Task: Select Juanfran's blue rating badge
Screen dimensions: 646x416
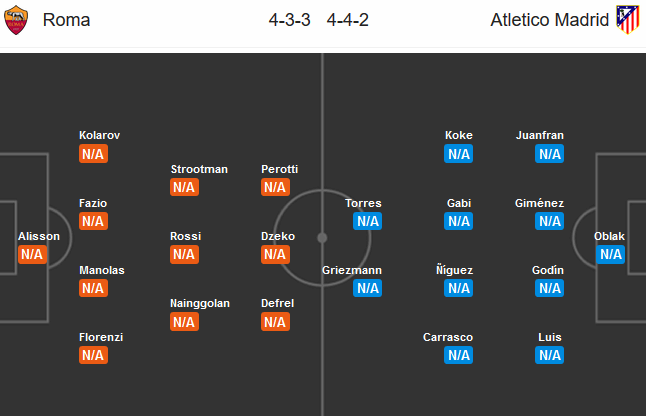Action: [x=549, y=153]
